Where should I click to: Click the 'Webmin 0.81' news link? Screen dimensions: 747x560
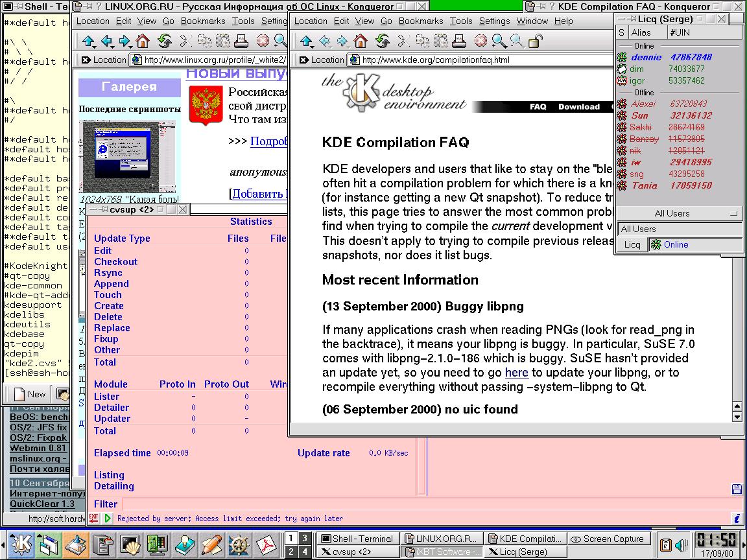[38, 448]
